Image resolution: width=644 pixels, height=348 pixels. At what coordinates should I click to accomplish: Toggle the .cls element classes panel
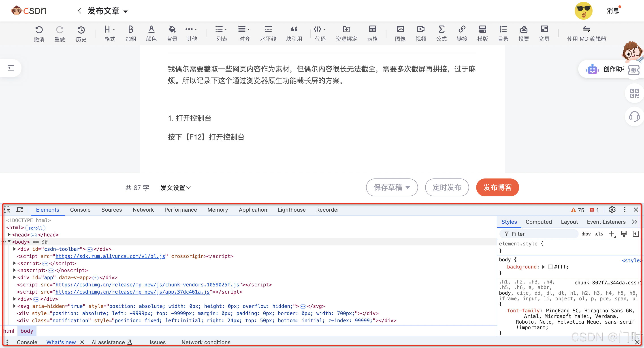tap(599, 234)
